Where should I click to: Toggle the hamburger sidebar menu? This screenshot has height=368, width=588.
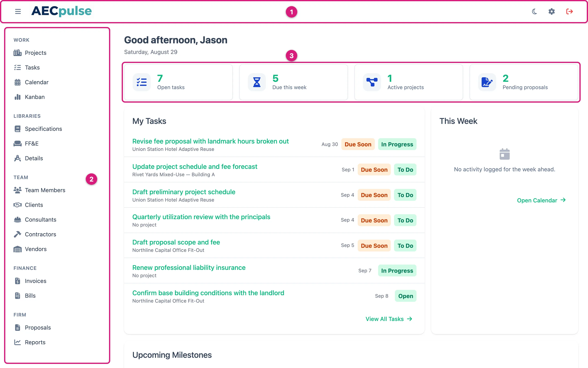coord(18,11)
